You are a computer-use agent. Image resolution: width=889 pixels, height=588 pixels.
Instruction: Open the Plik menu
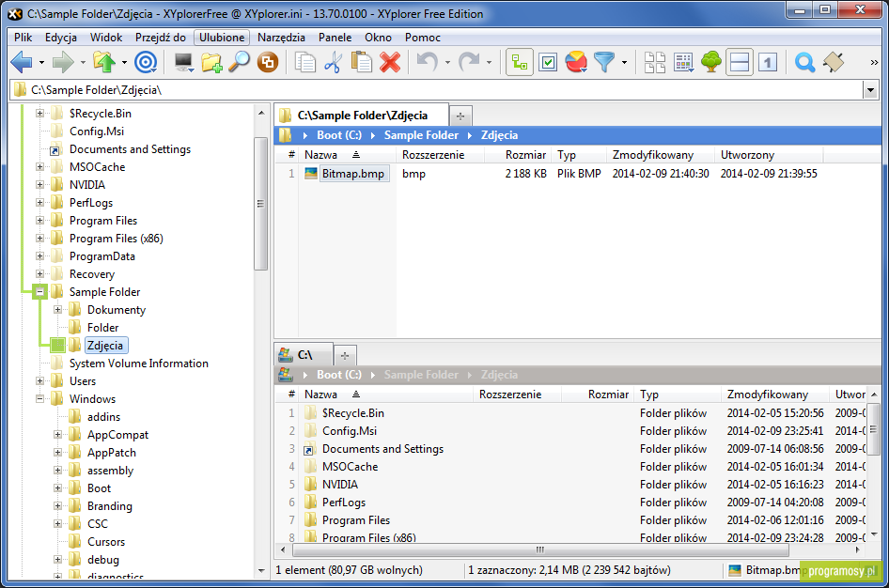click(23, 38)
